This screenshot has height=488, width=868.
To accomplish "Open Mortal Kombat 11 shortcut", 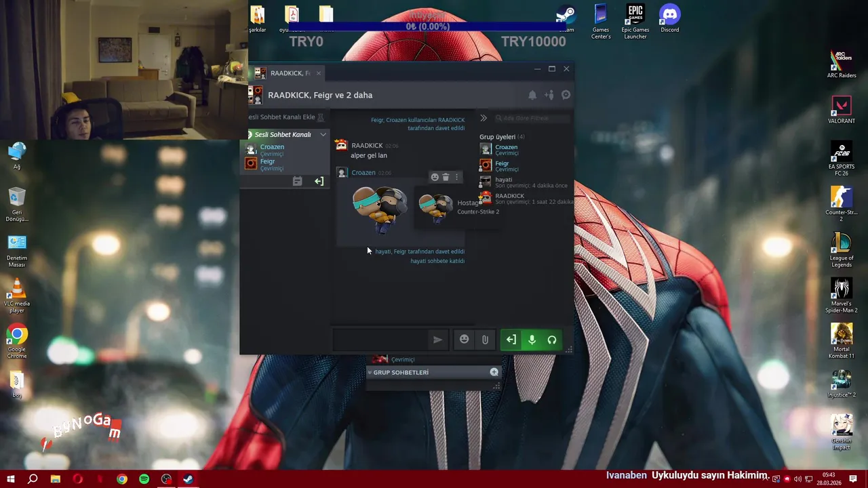I will click(x=842, y=341).
